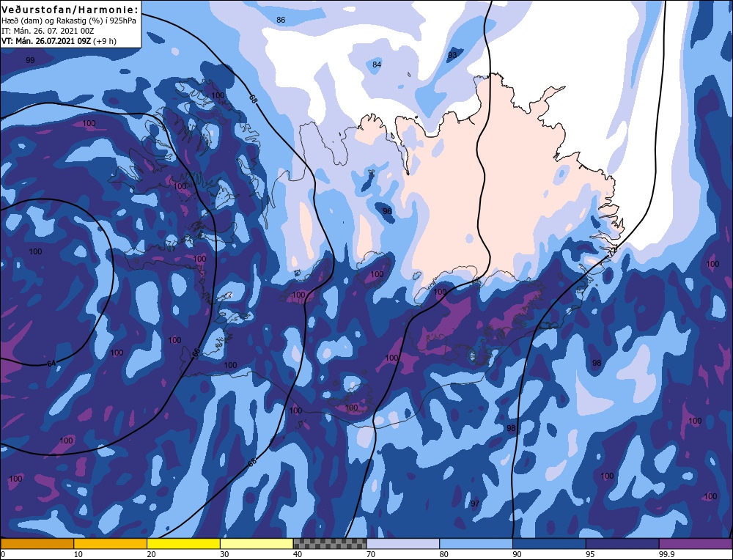The height and width of the screenshot is (560, 733).
Task: Click the legend tick label '40'
Action: 298,554
